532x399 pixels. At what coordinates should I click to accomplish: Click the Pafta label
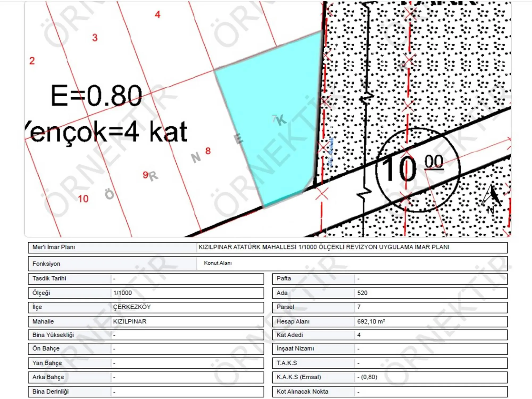point(284,279)
